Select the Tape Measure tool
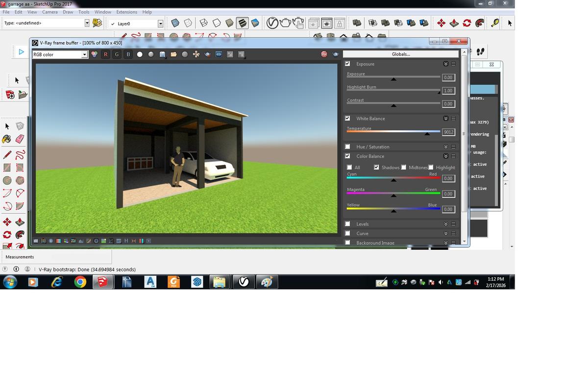This screenshot has width=588, height=382. coord(495,23)
